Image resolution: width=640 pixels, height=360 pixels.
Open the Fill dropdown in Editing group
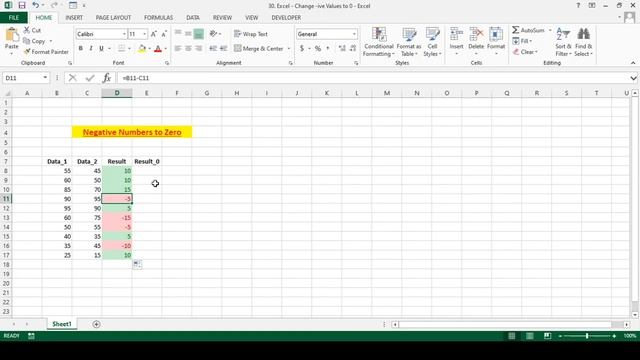click(522, 41)
